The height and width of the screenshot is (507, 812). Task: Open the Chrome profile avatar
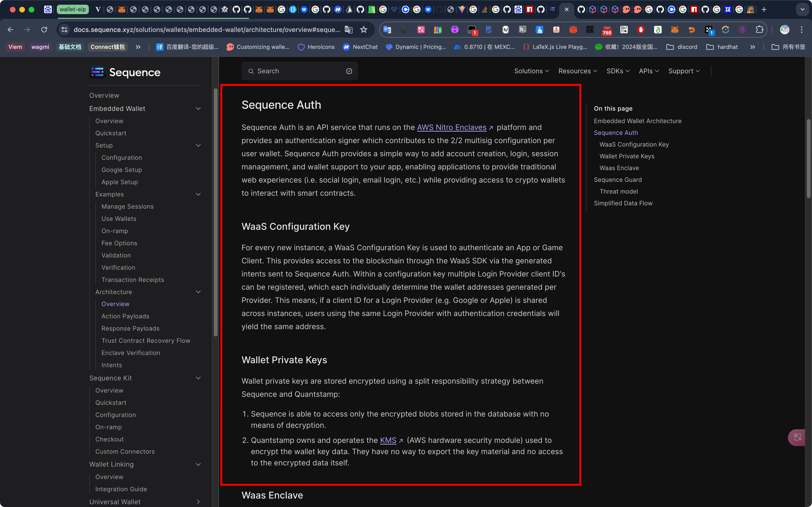click(785, 30)
